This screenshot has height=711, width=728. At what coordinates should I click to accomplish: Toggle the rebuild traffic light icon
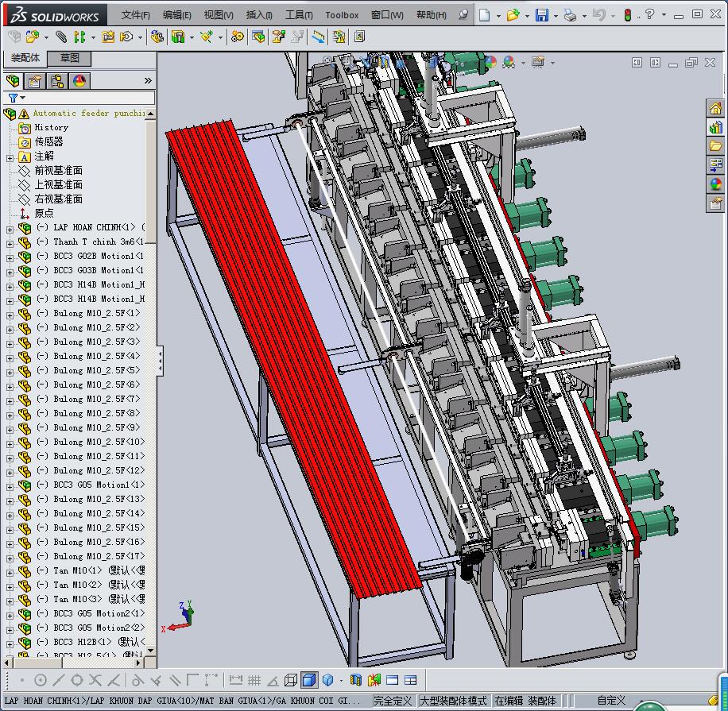click(x=627, y=15)
